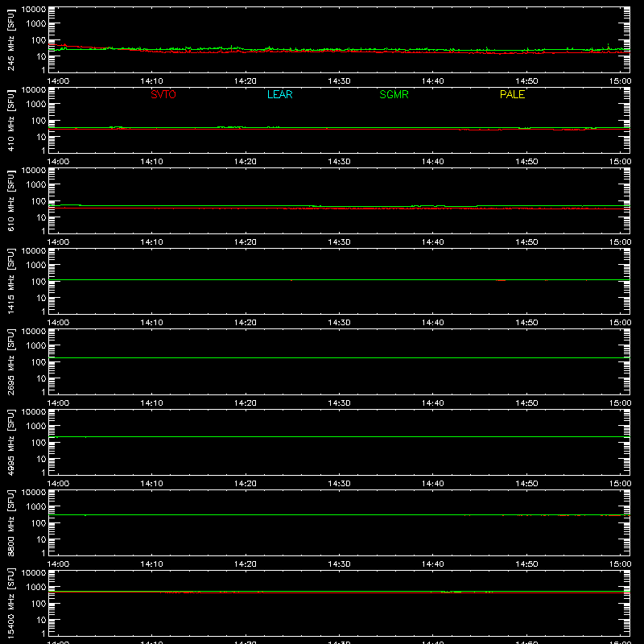Select the 610 MHz [SFU] axis title
Image resolution: width=644 pixels, height=644 pixels.
(x=10, y=200)
